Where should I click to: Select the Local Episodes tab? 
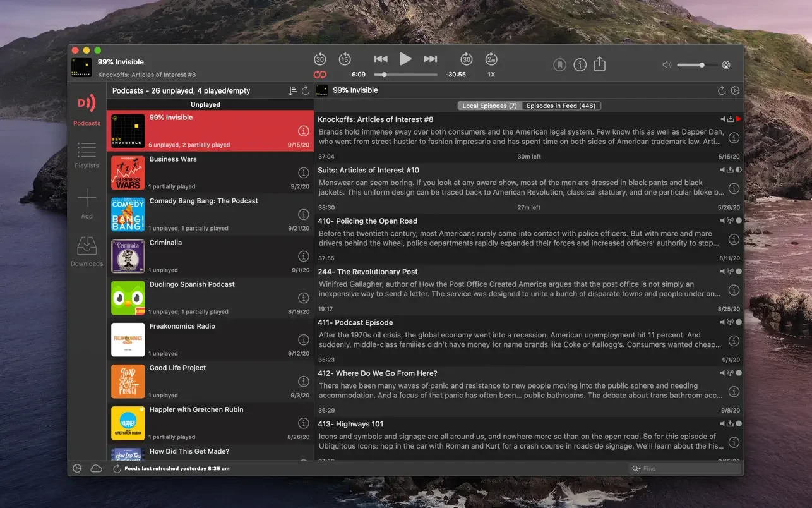489,106
